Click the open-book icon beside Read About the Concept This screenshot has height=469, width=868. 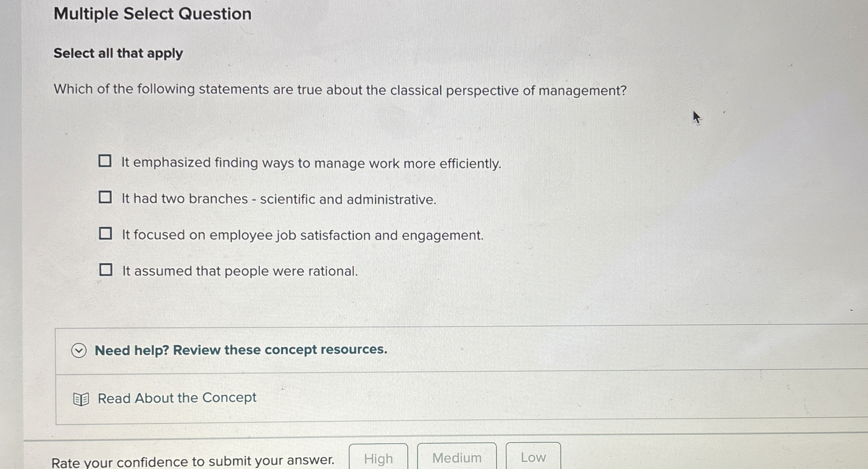coord(81,398)
